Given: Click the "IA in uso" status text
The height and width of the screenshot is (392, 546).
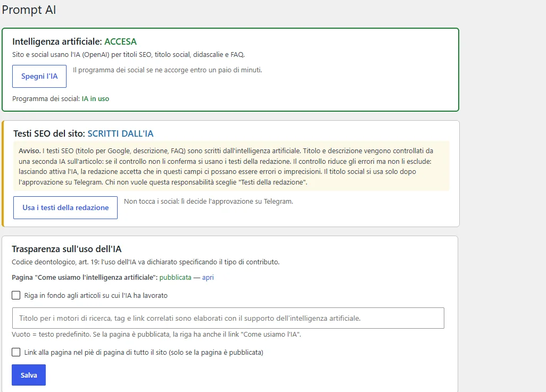Looking at the screenshot, I should 95,99.
